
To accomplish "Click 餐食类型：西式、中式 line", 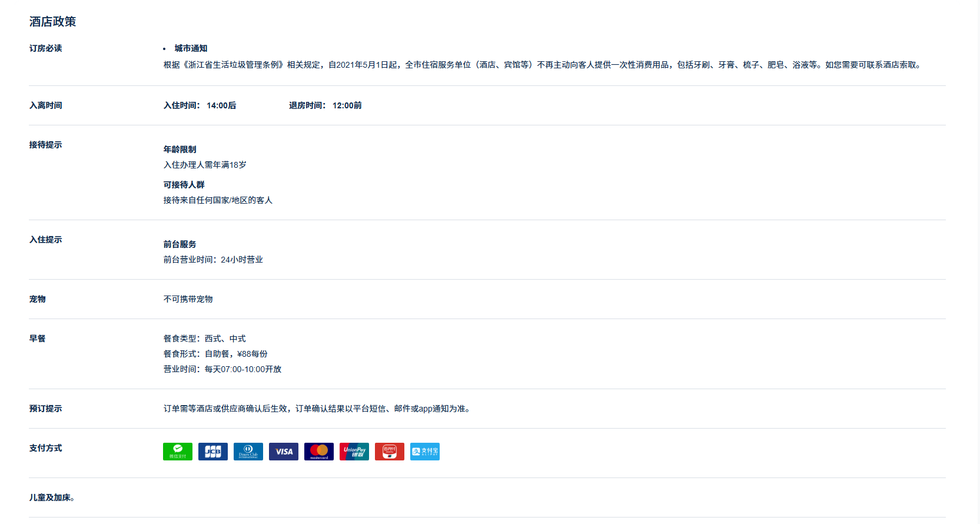I will (x=205, y=339).
